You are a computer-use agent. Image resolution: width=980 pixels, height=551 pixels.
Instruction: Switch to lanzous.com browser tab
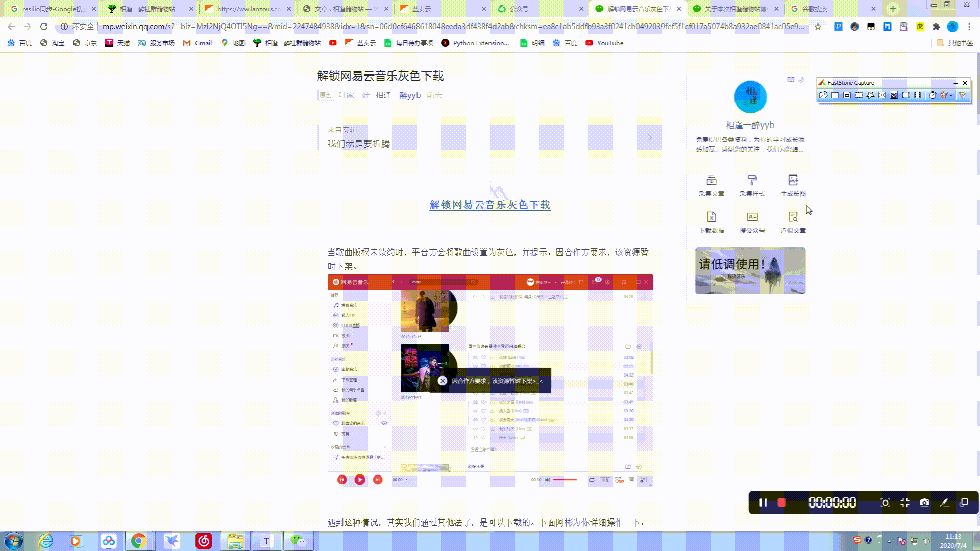click(x=248, y=9)
